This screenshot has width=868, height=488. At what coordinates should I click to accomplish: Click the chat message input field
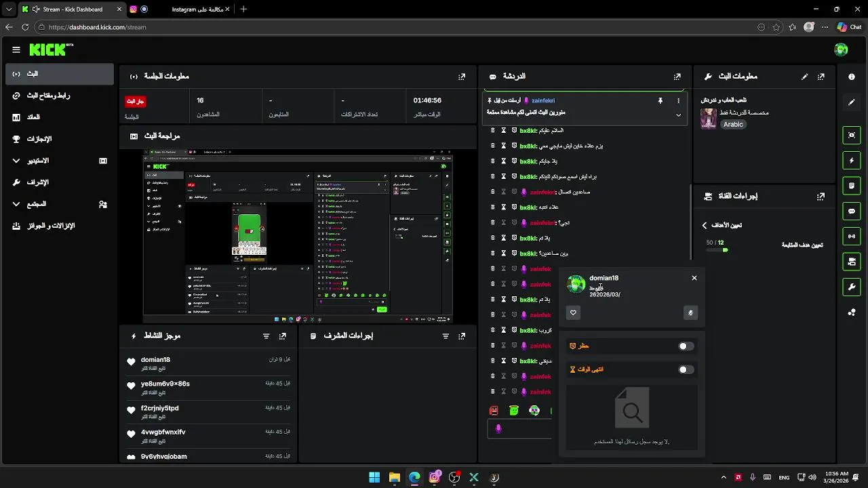click(x=519, y=429)
